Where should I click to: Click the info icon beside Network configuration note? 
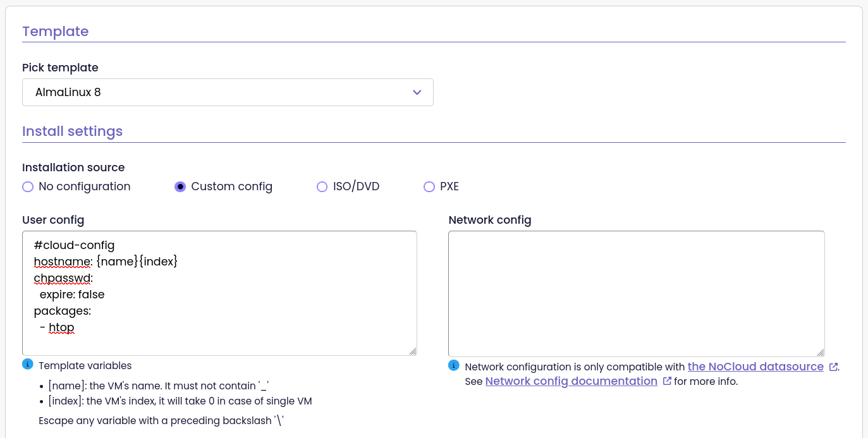coord(453,365)
